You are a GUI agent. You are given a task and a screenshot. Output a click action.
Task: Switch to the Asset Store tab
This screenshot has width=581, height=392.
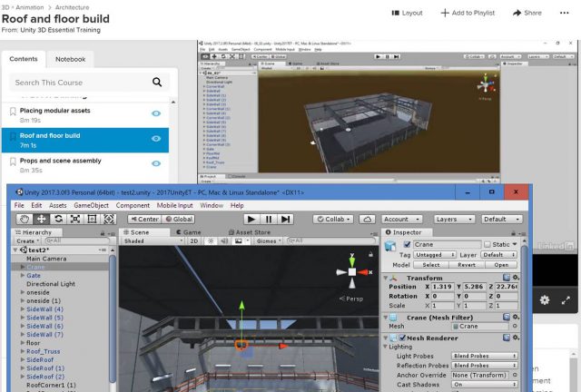pos(249,232)
